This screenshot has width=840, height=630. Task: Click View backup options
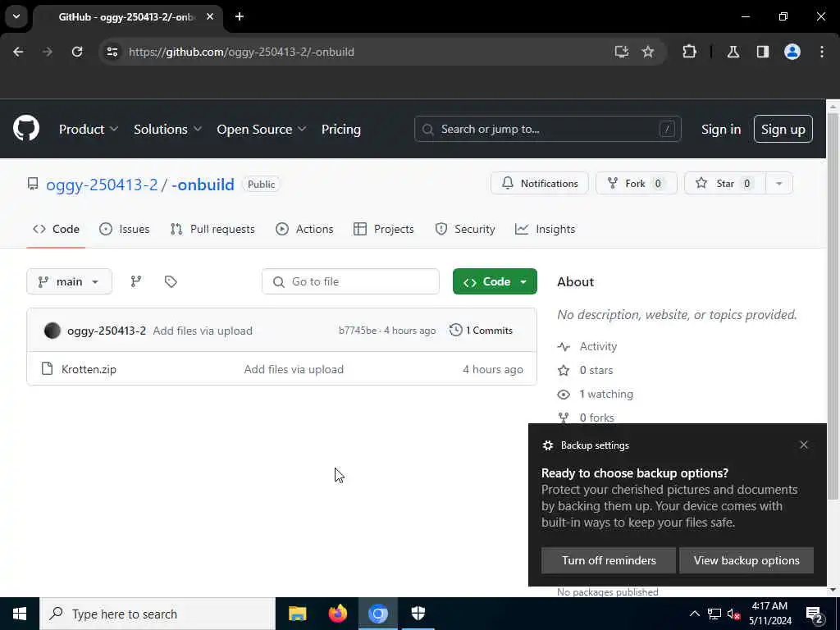click(746, 560)
